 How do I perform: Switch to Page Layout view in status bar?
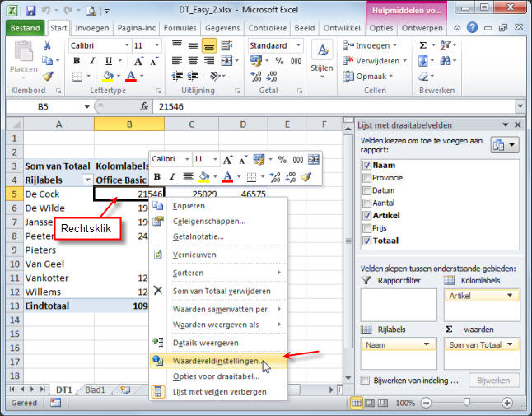[370, 403]
